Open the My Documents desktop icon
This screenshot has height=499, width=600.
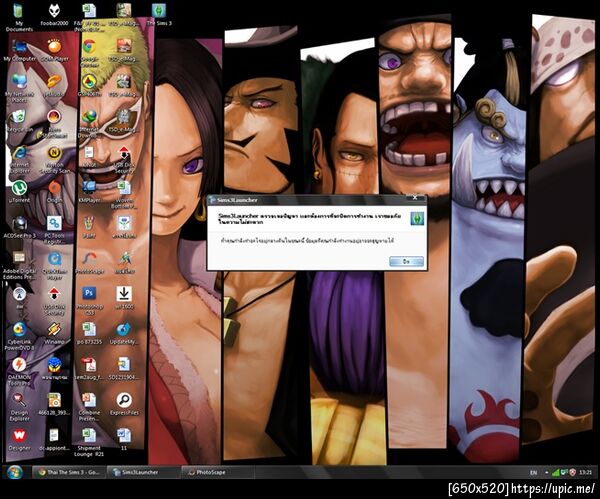point(19,16)
